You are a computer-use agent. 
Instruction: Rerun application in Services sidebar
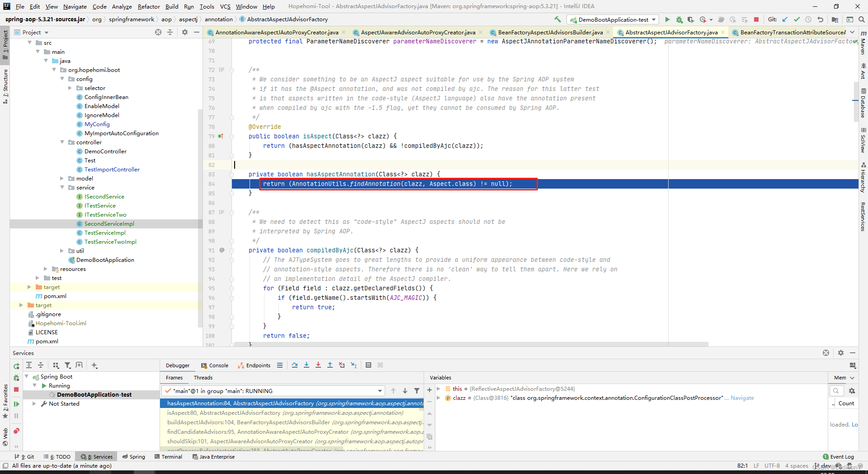coord(16,366)
